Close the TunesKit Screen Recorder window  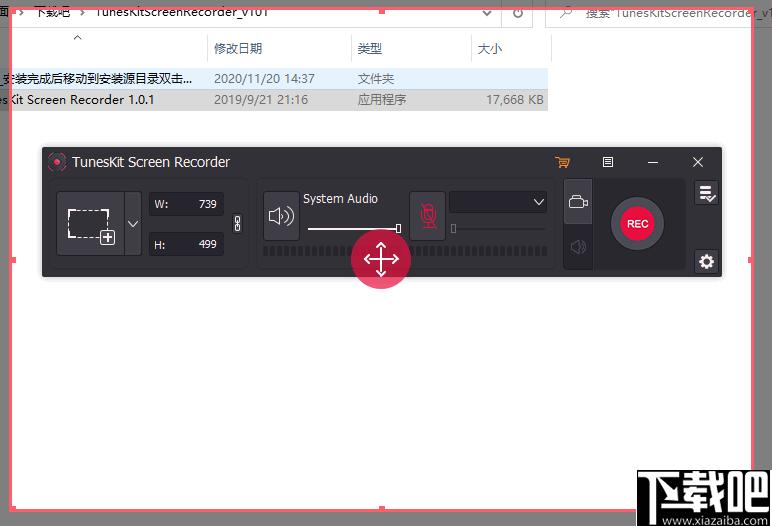tap(698, 162)
